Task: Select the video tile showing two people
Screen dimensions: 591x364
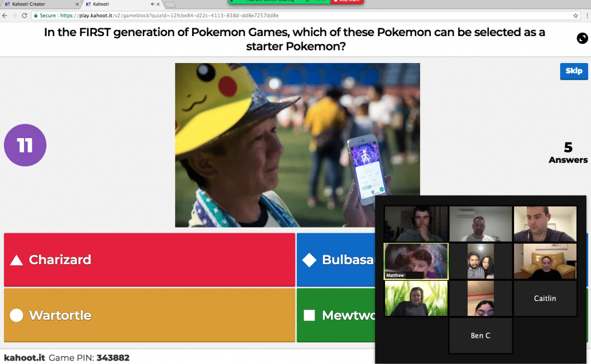Action: (481, 261)
